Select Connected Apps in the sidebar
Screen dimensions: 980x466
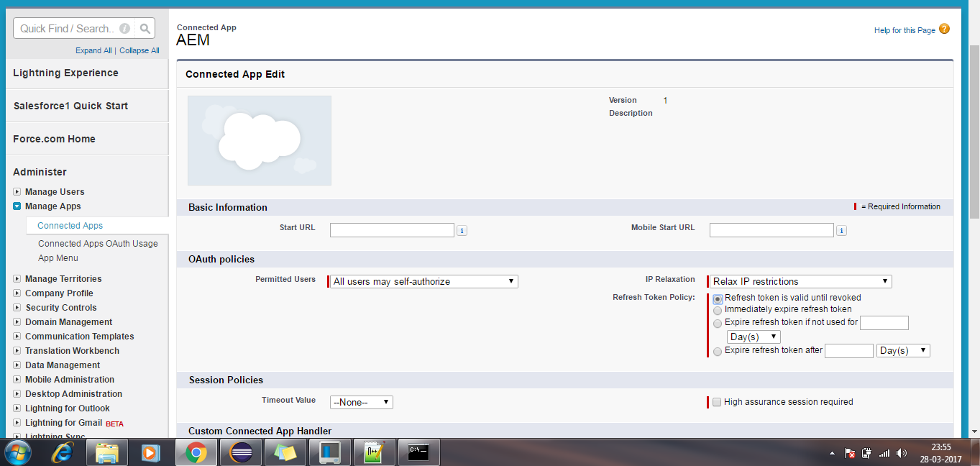tap(69, 225)
